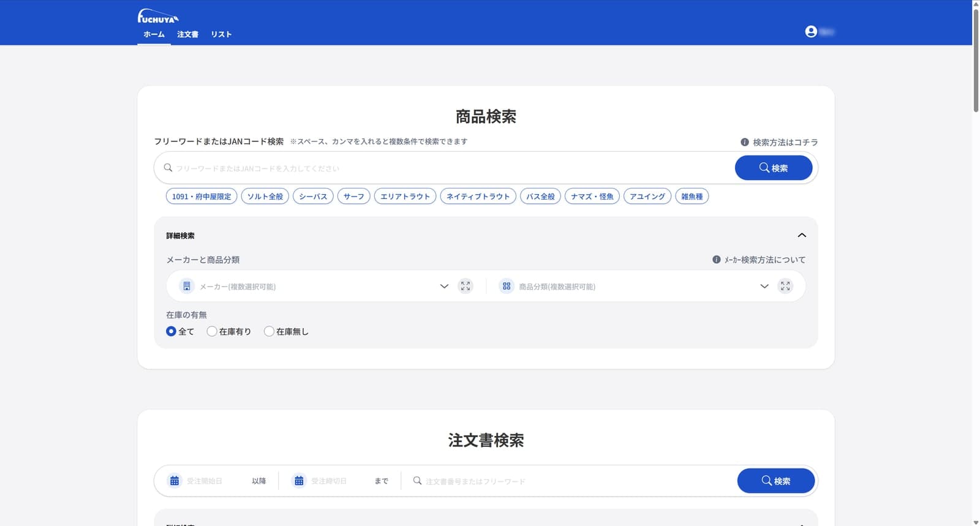Switch to the リスト tab
Viewport: 980px width, 526px height.
(x=221, y=34)
